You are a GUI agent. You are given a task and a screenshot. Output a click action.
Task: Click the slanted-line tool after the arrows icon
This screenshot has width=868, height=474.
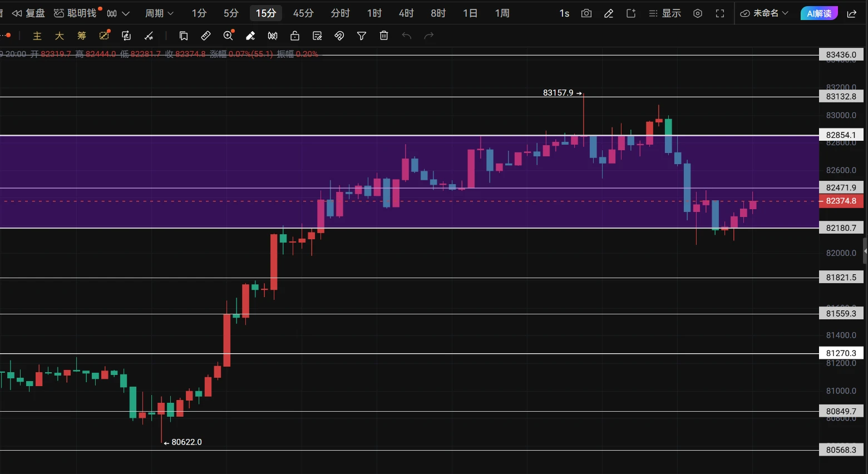149,36
